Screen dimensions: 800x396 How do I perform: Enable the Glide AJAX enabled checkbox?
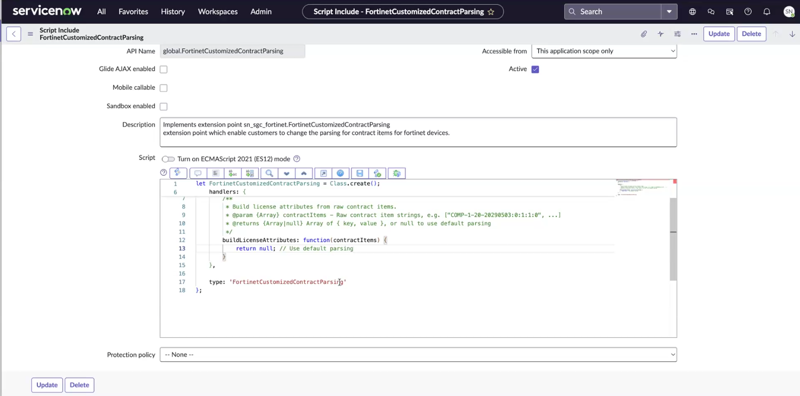[164, 69]
